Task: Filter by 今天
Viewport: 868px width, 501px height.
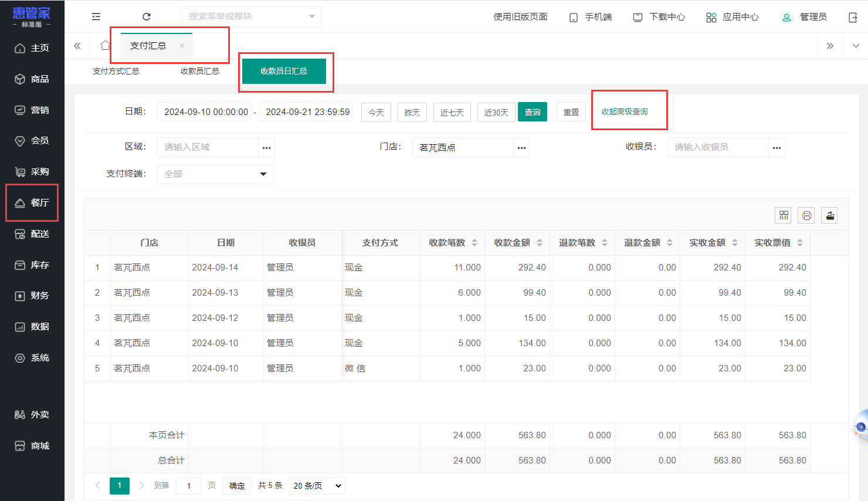Action: point(377,112)
